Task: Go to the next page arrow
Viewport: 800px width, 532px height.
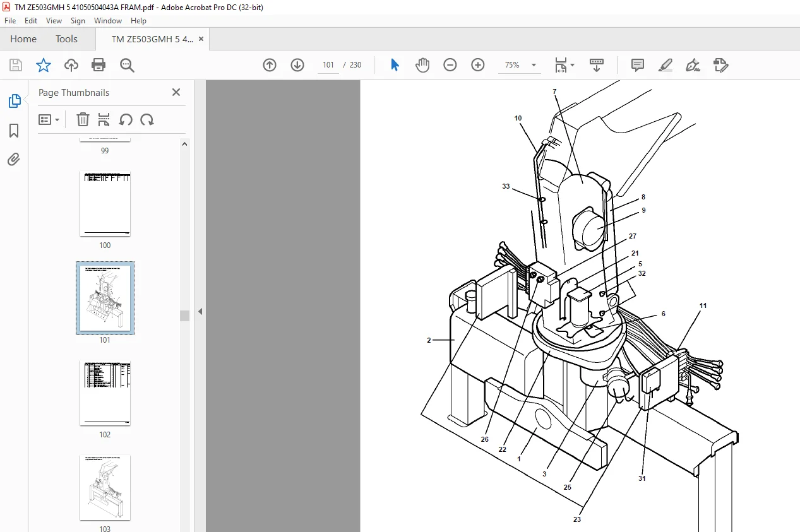Action: point(297,65)
